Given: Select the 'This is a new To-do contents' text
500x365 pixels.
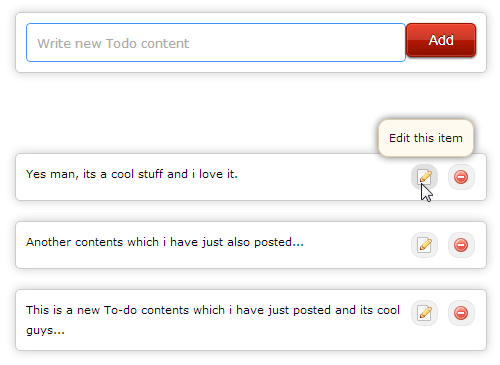Looking at the screenshot, I should click(x=213, y=320).
